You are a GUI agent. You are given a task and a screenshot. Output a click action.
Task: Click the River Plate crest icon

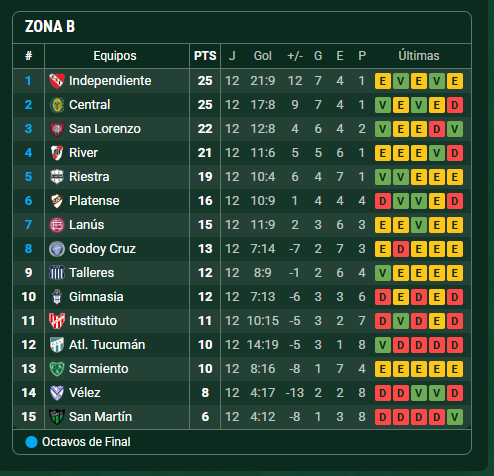click(57, 153)
